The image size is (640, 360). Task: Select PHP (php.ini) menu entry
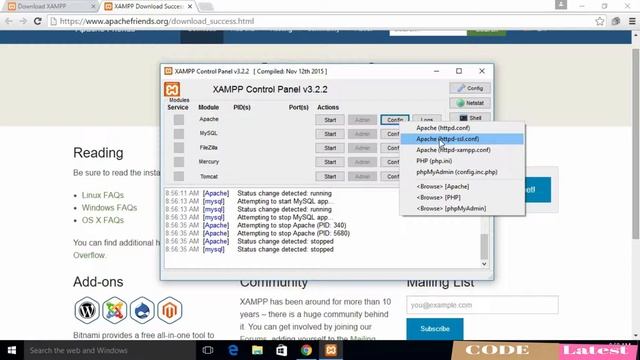click(x=462, y=161)
